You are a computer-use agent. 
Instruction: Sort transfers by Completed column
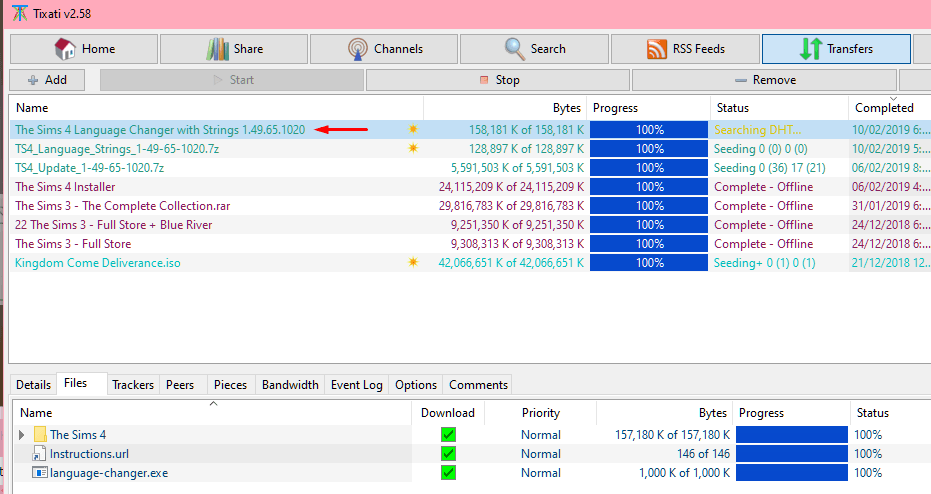point(889,107)
